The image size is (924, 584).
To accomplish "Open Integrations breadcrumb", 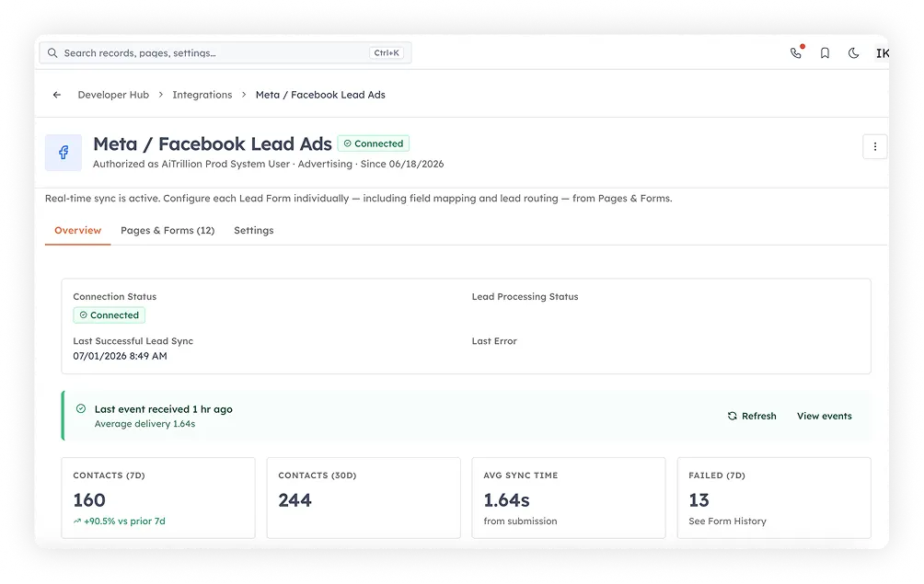I will pos(202,95).
